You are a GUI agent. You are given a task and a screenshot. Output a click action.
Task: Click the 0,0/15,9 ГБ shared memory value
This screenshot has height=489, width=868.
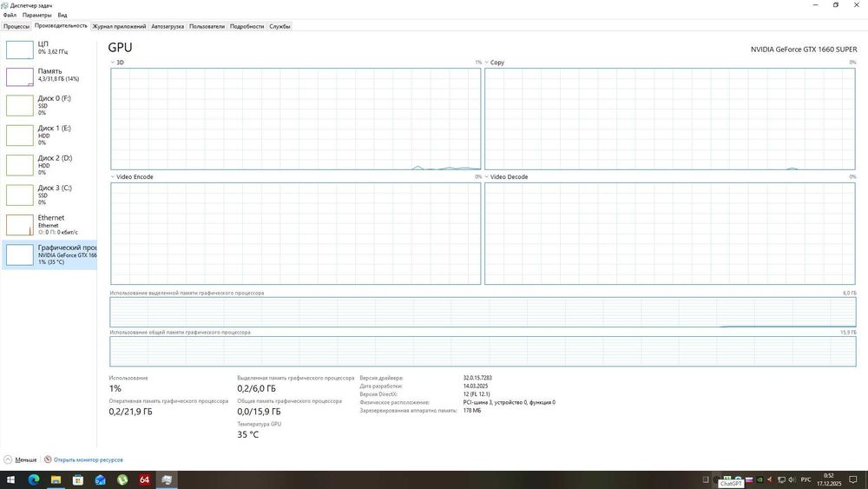[x=259, y=412]
